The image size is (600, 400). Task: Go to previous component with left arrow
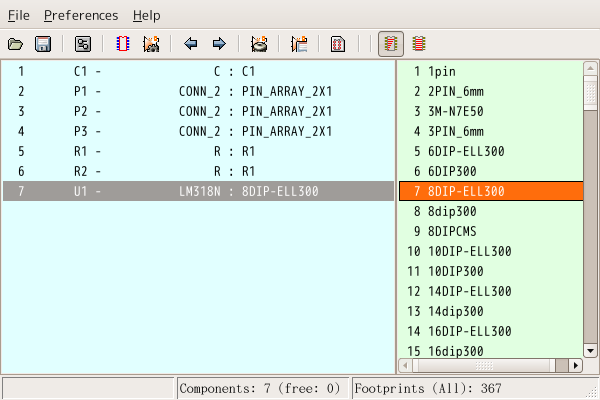tap(191, 44)
